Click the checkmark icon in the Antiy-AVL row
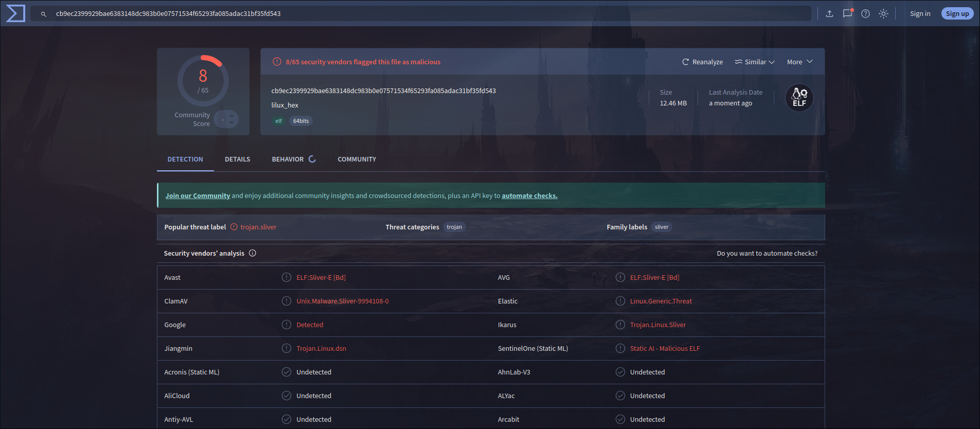Screen dimensions: 980x429 pyautogui.click(x=287, y=419)
